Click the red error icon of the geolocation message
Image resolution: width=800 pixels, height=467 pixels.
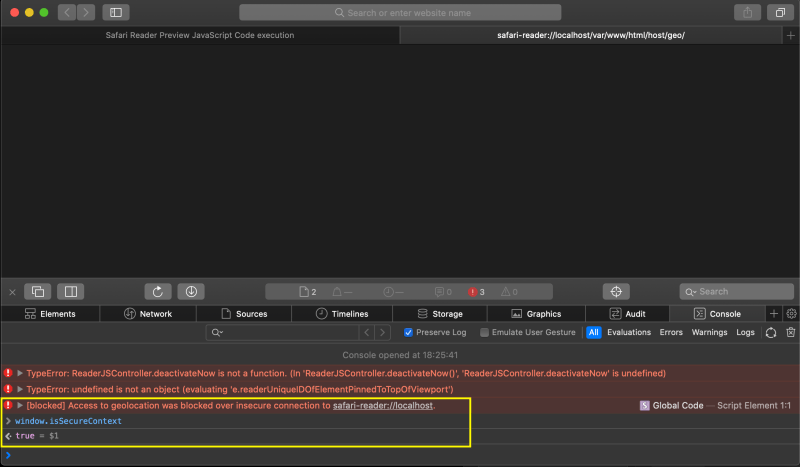8,405
